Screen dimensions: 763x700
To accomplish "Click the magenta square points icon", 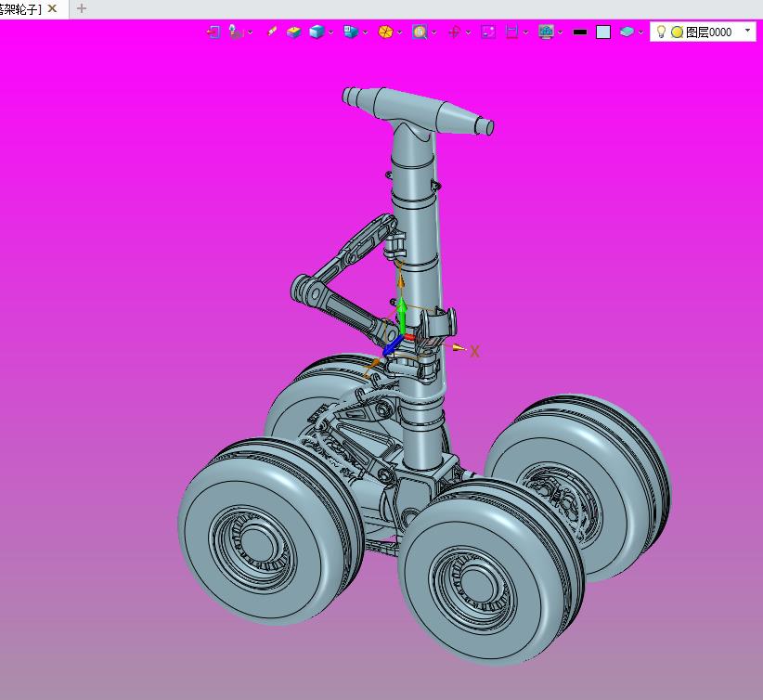I will coord(488,32).
